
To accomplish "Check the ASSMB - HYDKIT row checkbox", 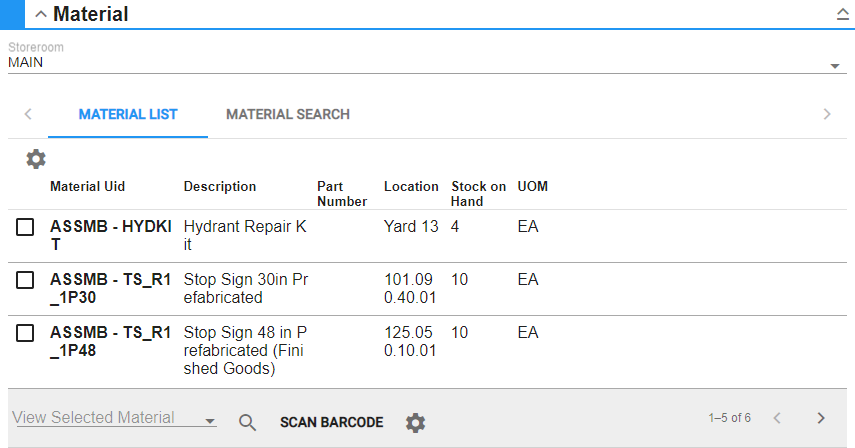I will 25,228.
